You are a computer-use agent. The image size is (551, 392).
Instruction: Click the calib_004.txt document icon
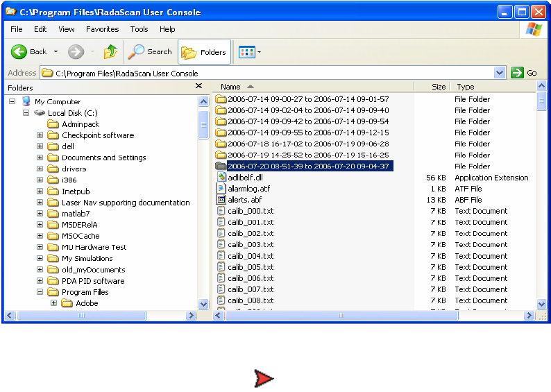(x=221, y=256)
